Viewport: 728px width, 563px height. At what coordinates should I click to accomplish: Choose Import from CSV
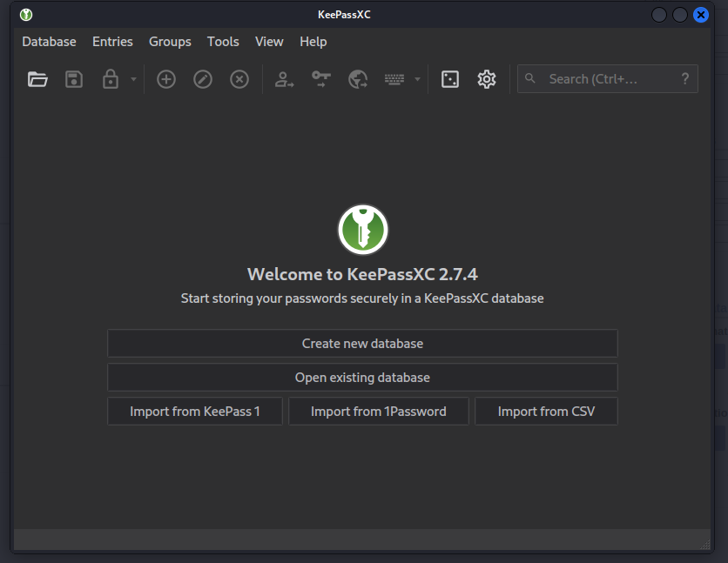tap(546, 412)
